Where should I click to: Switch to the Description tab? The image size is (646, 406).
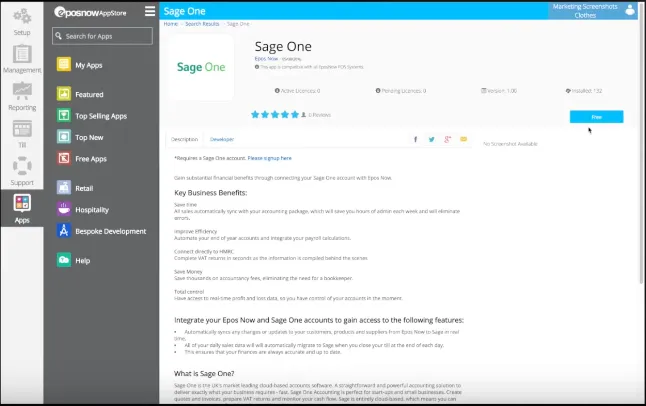(184, 139)
